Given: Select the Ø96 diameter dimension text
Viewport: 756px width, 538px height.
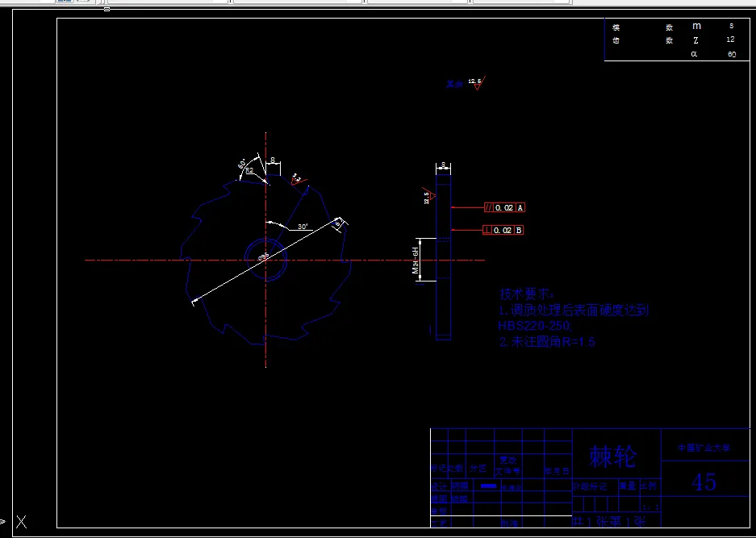Looking at the screenshot, I should click(x=263, y=256).
